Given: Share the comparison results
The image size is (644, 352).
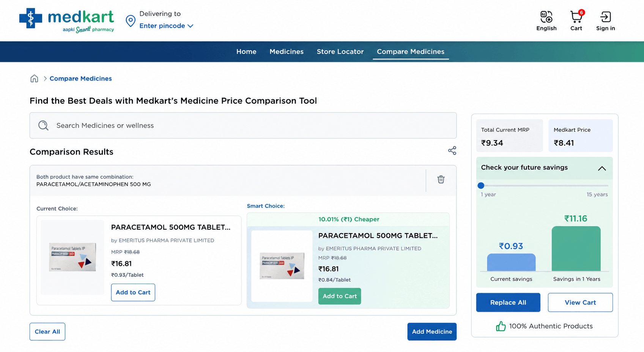Looking at the screenshot, I should coord(452,150).
